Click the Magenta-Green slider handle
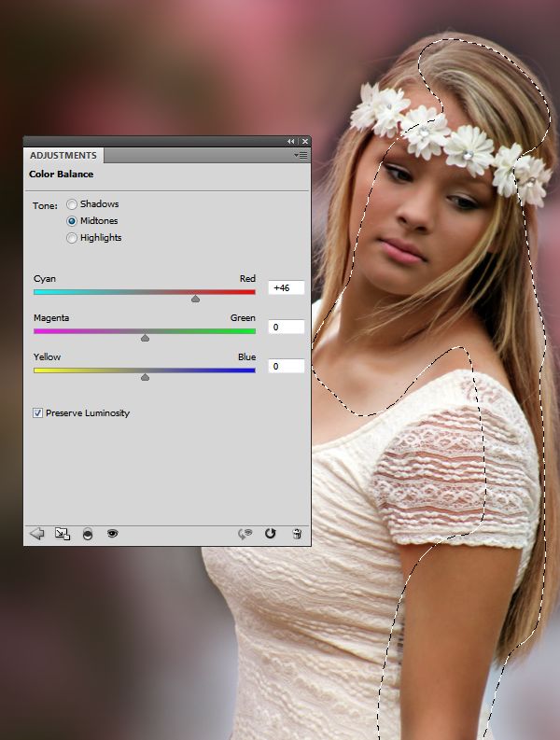 click(x=145, y=338)
